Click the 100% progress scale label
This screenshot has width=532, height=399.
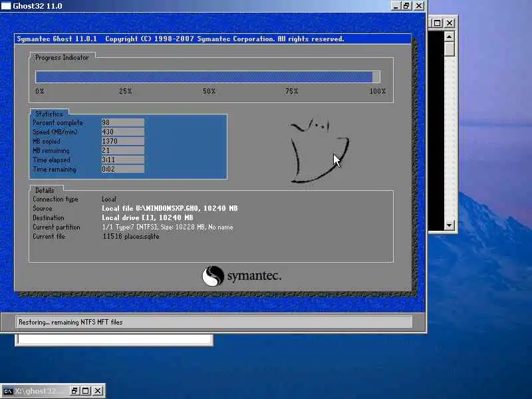[x=378, y=91]
